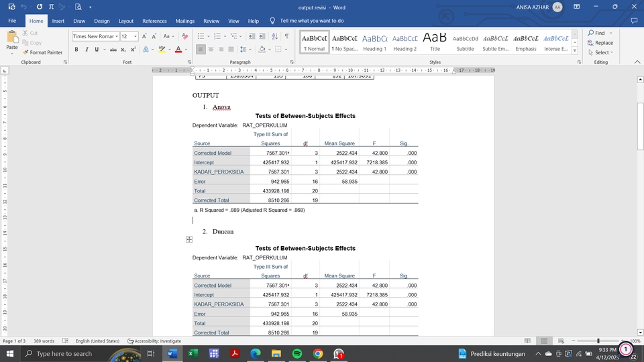Open the File menu tab

coord(12,21)
